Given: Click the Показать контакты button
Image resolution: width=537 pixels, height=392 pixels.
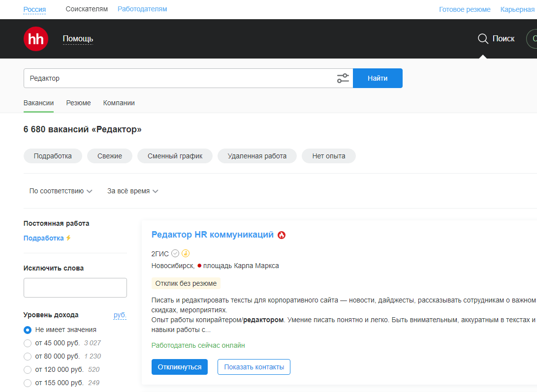Looking at the screenshot, I should coord(253,367).
